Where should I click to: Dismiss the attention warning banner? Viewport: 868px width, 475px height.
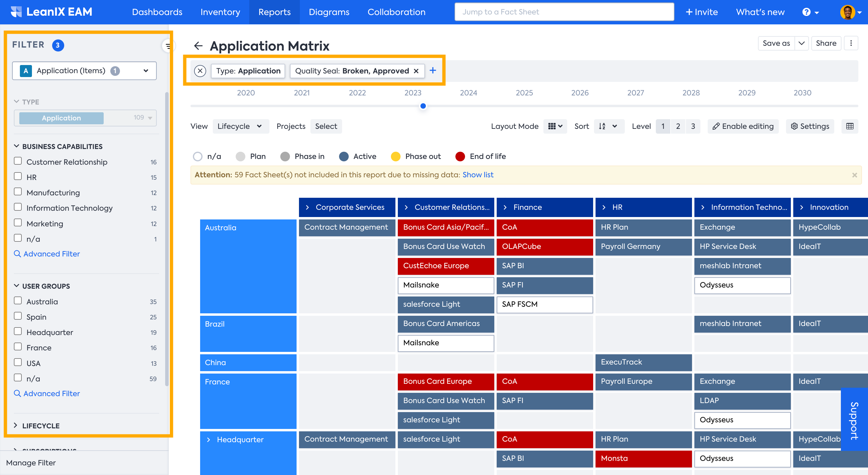(x=854, y=175)
